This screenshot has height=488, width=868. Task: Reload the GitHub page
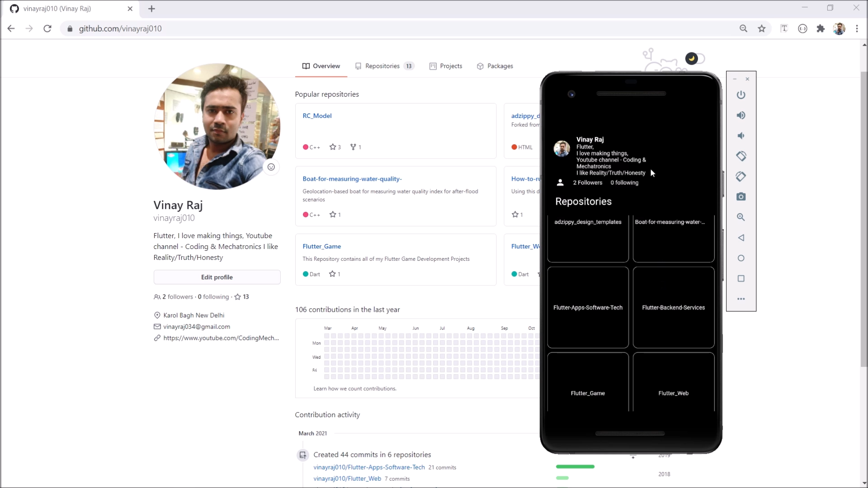tap(47, 28)
